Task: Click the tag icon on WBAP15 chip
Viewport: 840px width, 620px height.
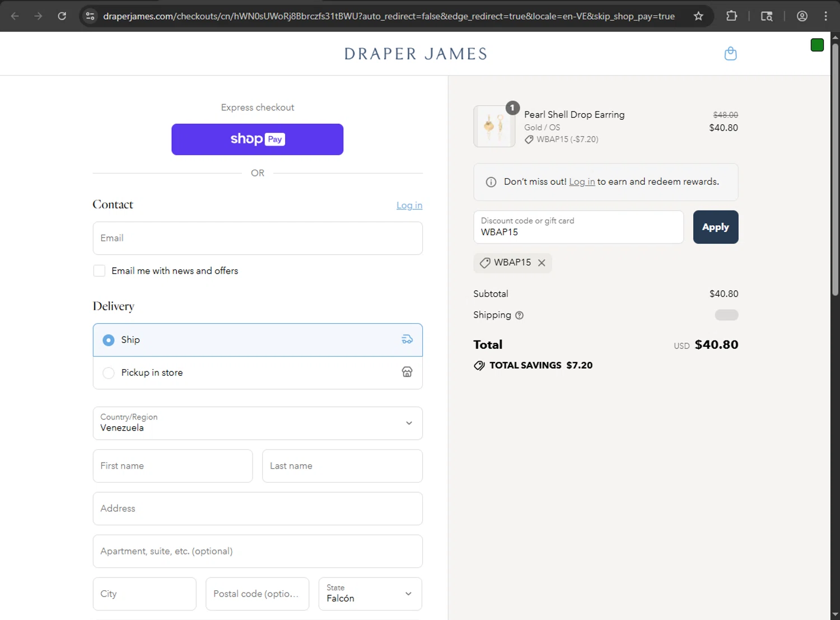Action: 485,263
